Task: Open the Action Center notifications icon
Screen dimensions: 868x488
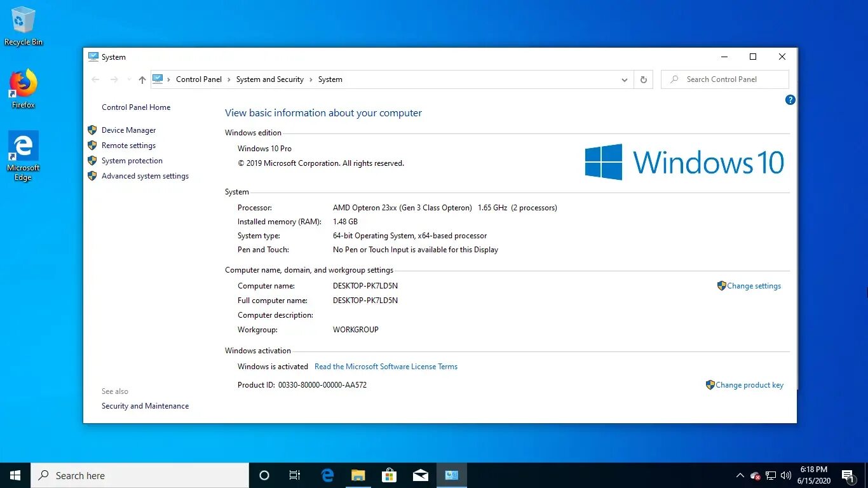Action: tap(848, 475)
